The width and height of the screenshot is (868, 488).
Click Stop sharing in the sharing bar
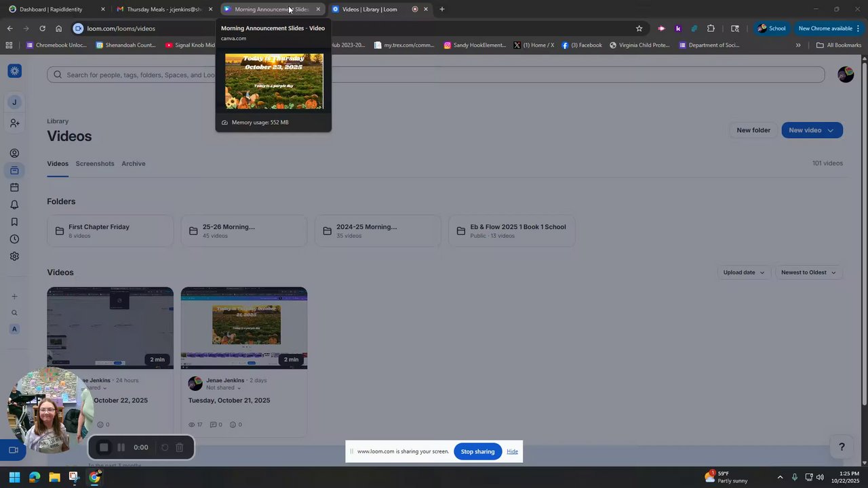click(x=477, y=451)
